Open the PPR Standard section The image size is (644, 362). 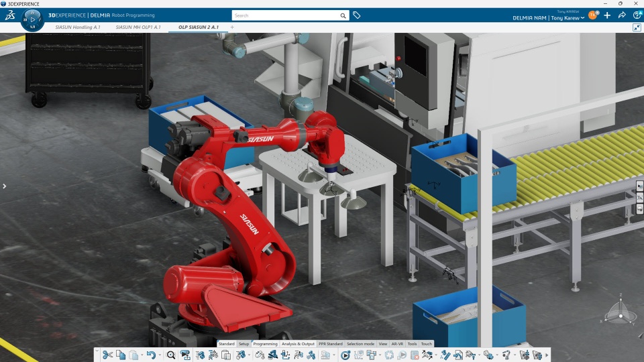pyautogui.click(x=331, y=344)
